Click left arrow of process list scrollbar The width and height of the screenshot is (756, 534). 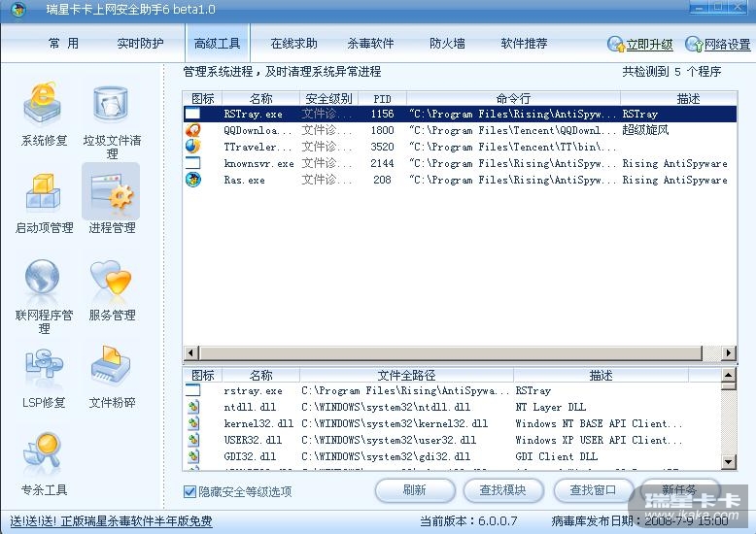(190, 352)
